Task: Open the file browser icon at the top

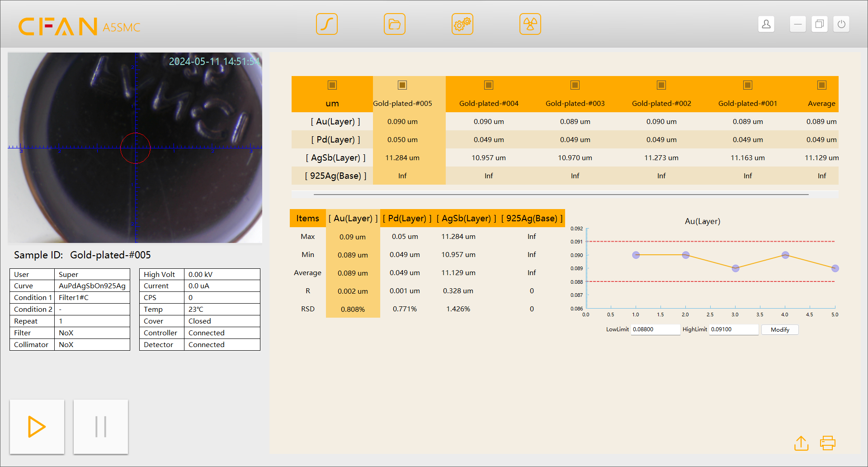Action: pos(394,24)
